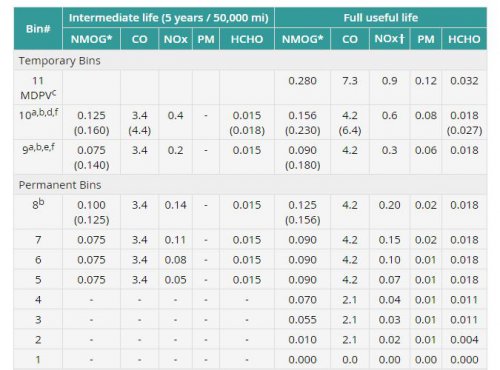The image size is (500, 370).
Task: Select the 3.4 (4.4) CO cell in bin 10
Action: click(139, 123)
